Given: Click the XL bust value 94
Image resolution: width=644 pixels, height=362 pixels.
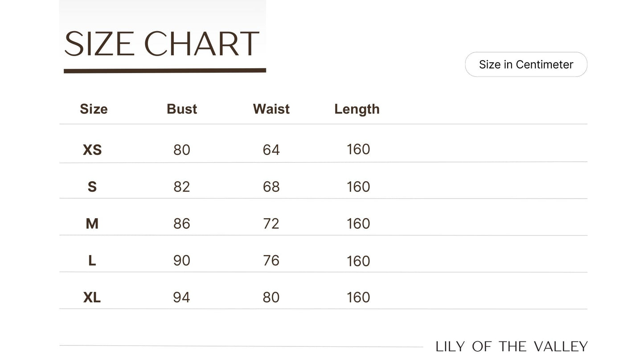Looking at the screenshot, I should [x=181, y=297].
